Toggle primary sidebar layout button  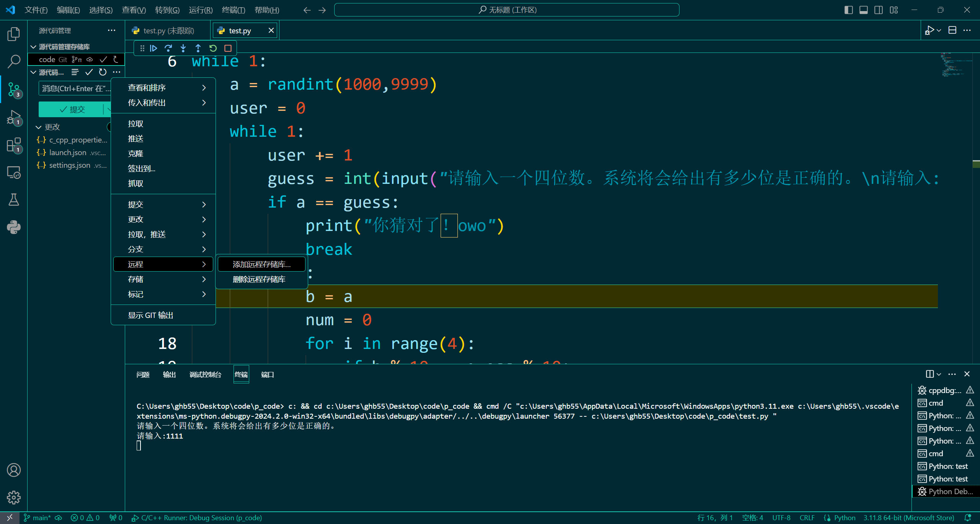[848, 10]
